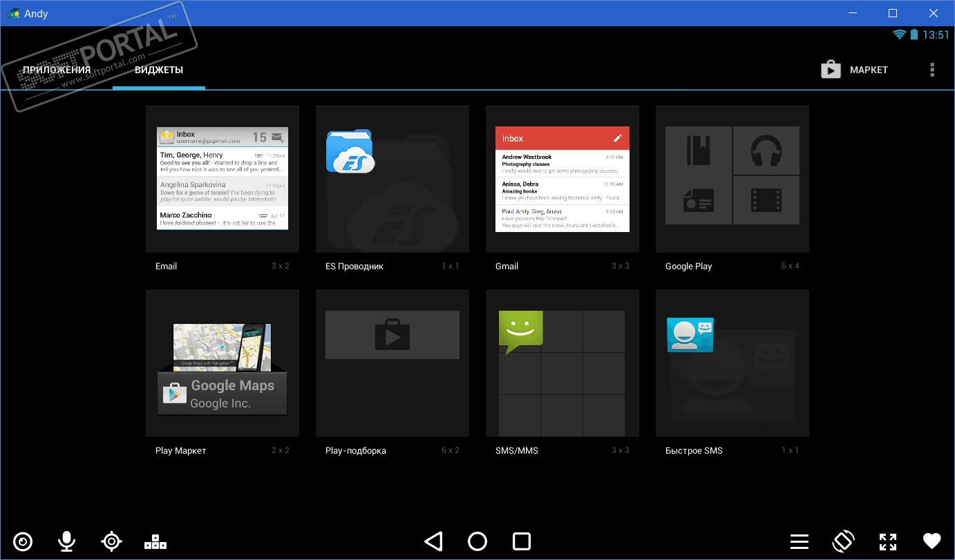Click the Быстрое SMS contact icon

[x=690, y=335]
